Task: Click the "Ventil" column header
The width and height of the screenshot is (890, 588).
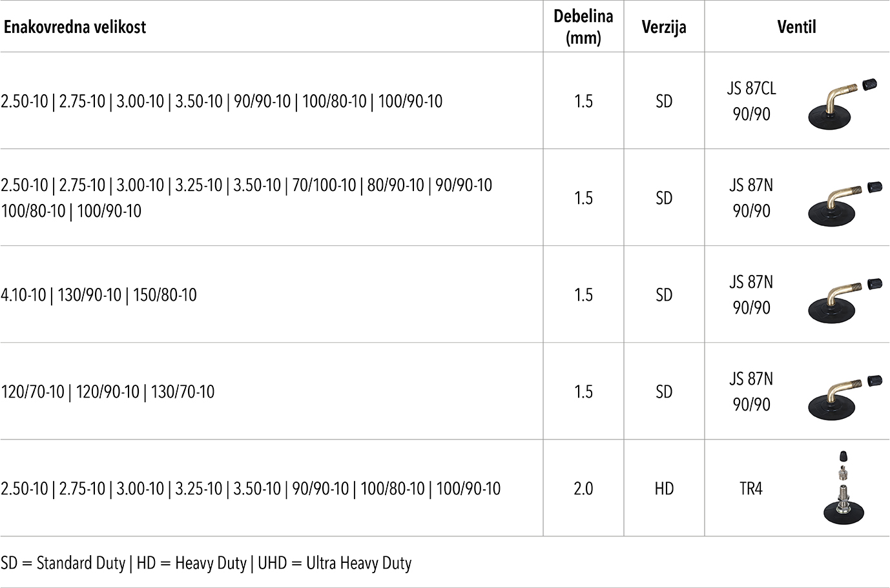Action: coord(796,27)
